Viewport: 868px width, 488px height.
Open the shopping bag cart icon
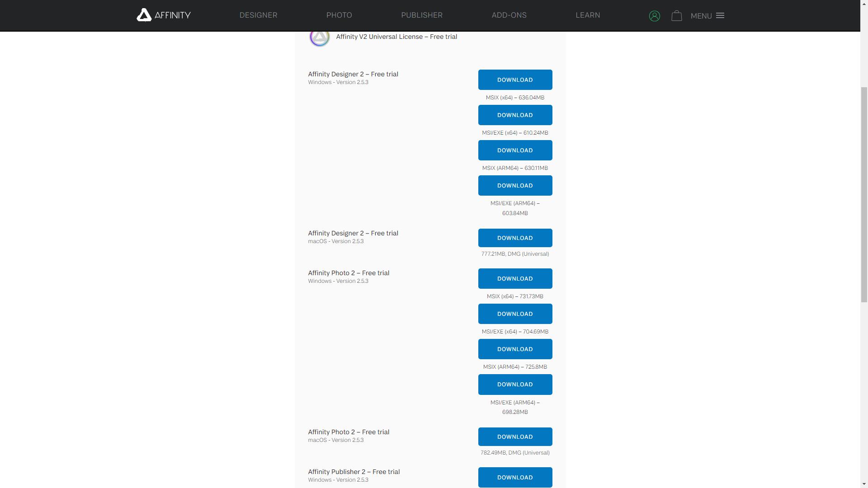tap(676, 16)
